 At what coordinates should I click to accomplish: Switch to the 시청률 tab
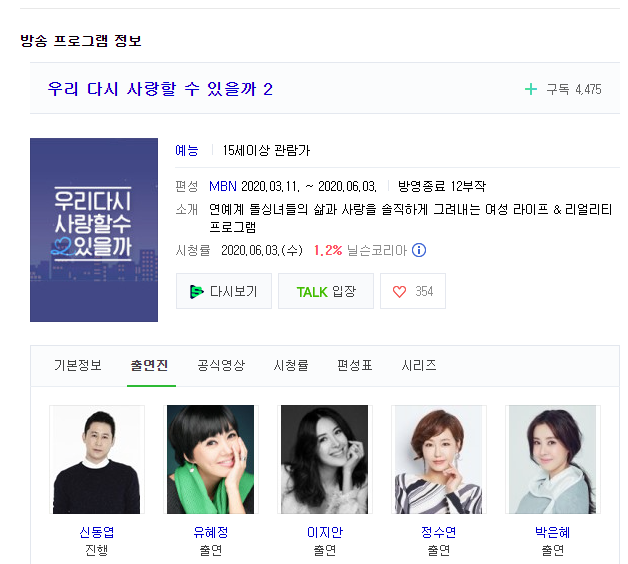291,365
